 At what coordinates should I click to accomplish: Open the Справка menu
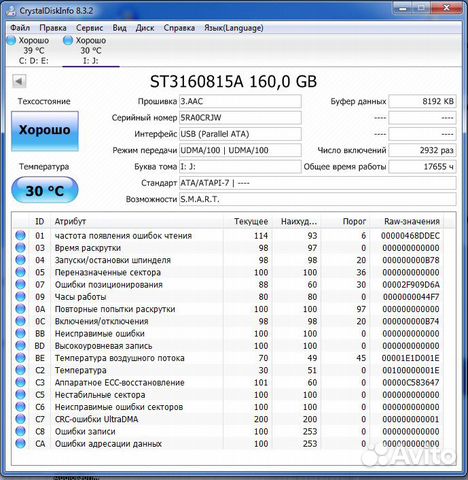pos(179,28)
